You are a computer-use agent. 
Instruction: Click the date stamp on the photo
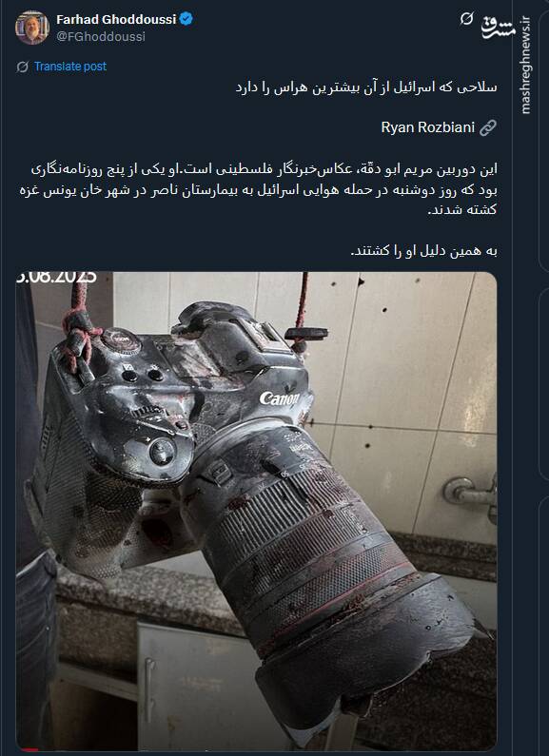56,278
